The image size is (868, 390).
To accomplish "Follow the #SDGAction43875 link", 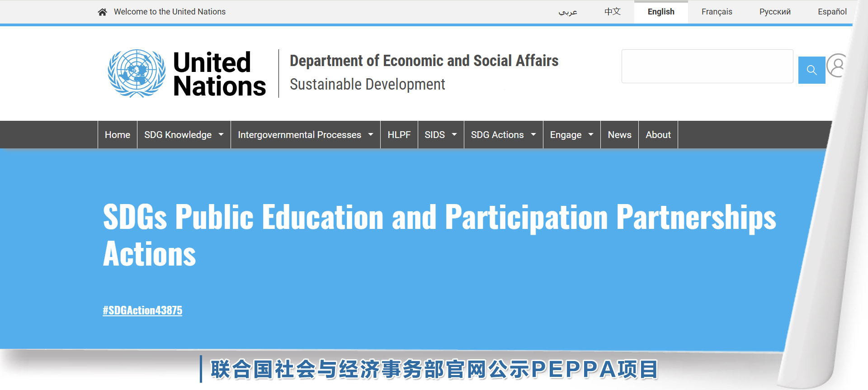I will [142, 310].
